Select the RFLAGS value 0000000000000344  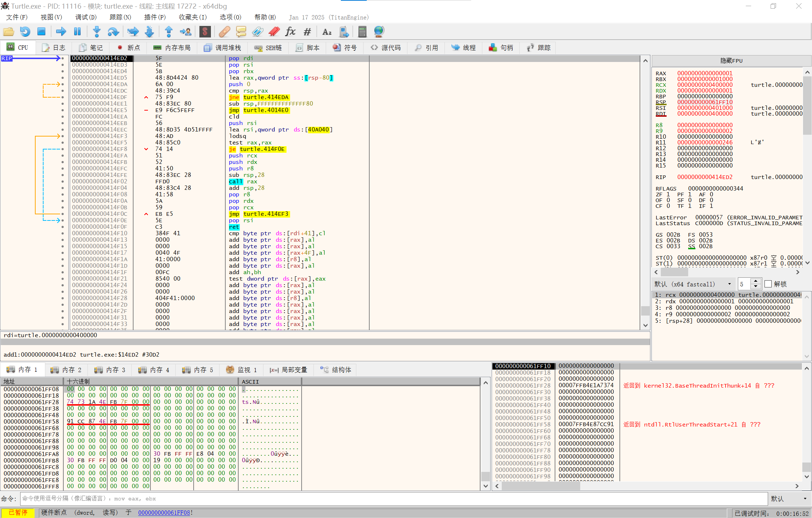point(716,189)
